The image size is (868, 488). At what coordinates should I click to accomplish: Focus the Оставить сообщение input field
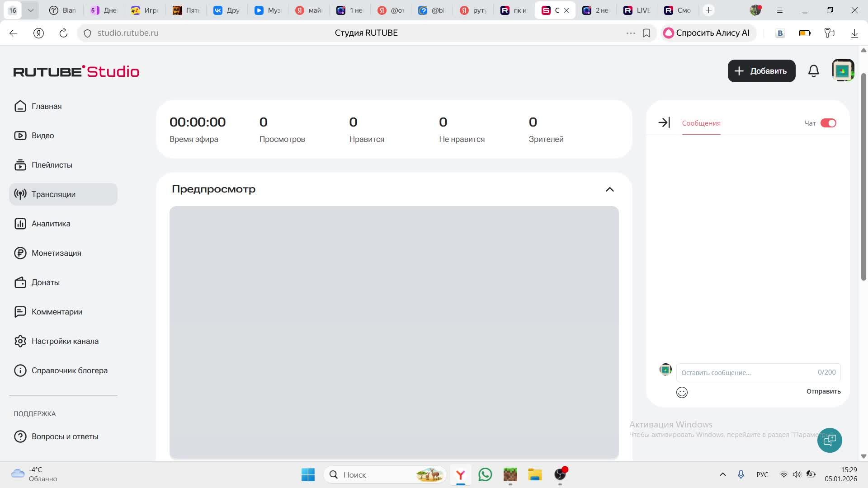(746, 372)
